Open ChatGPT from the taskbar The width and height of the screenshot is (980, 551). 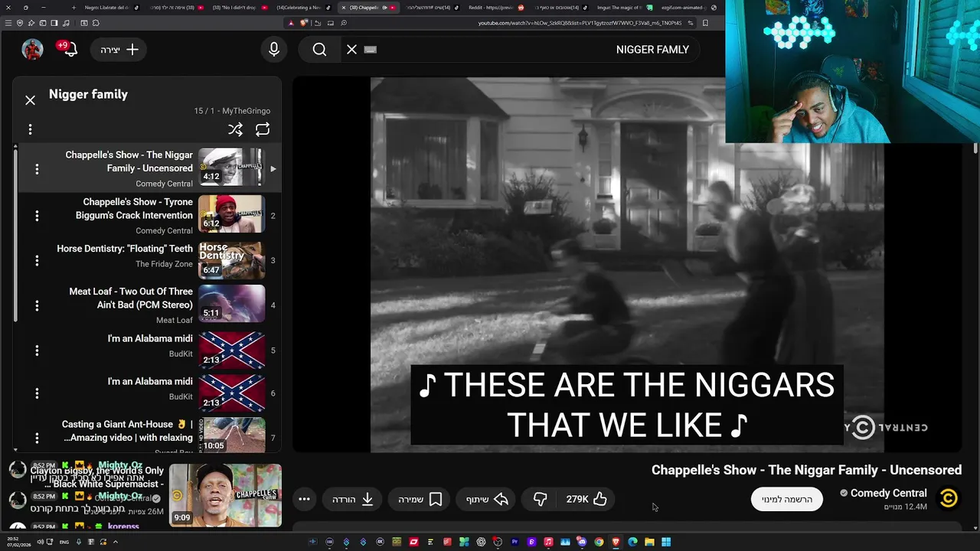click(481, 542)
